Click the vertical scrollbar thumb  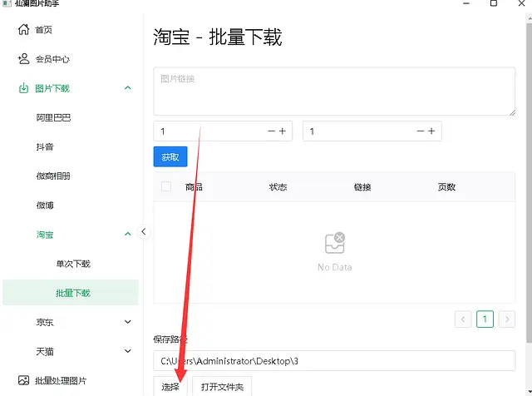click(x=529, y=181)
